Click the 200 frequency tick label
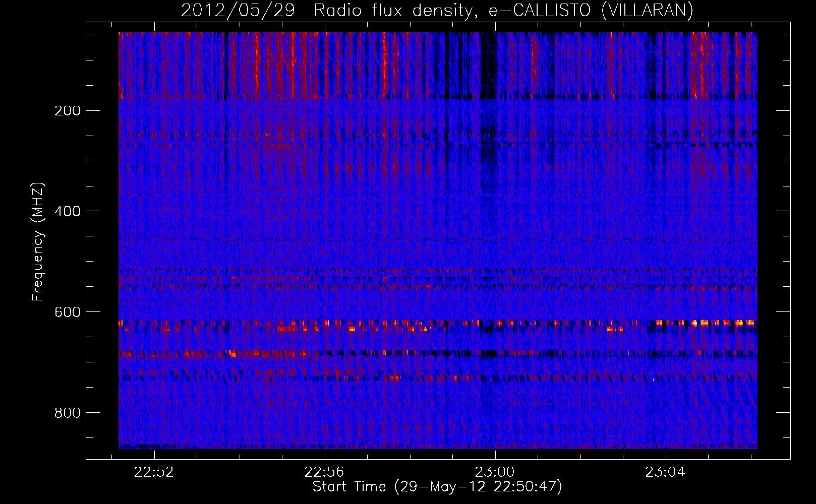The image size is (816, 504). coord(68,110)
